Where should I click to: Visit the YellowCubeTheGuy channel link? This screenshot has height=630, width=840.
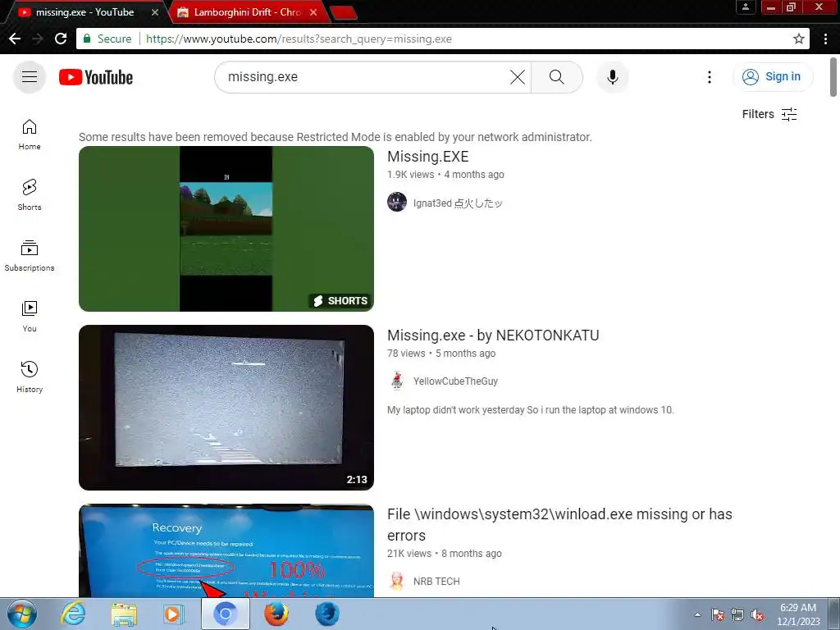[455, 381]
